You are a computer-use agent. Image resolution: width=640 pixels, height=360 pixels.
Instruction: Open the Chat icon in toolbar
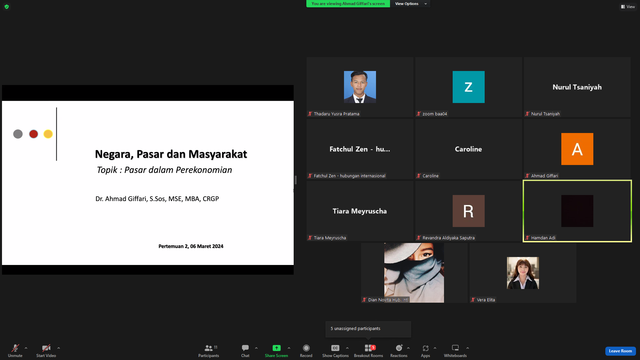coord(245,350)
